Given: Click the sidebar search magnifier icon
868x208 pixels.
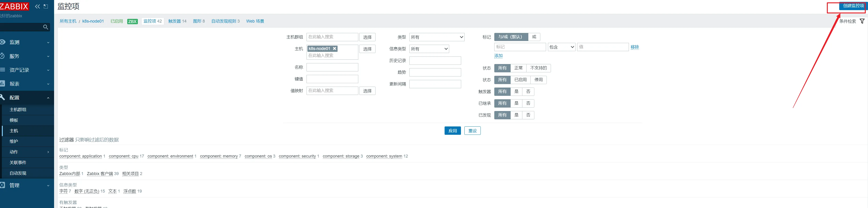Looking at the screenshot, I should 46,27.
